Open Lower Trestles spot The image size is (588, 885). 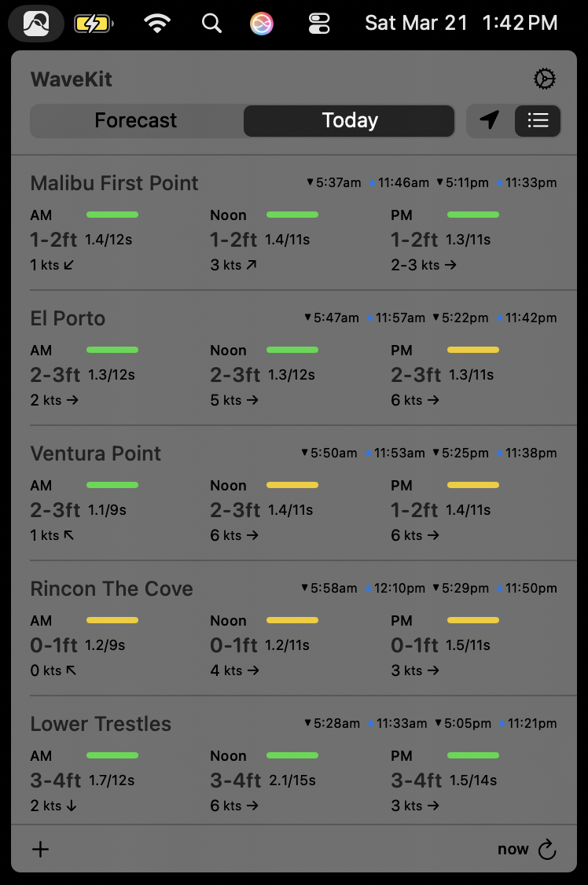(x=101, y=724)
